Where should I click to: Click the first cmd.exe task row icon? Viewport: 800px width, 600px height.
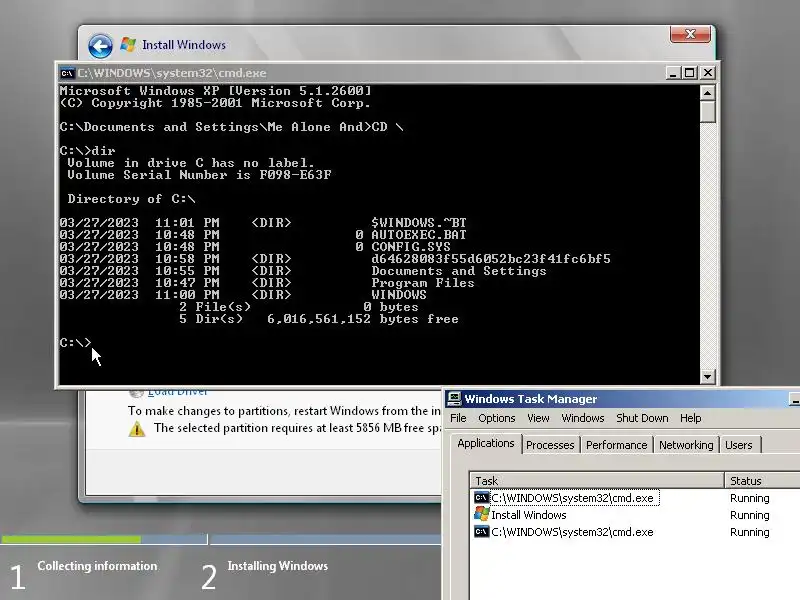[x=481, y=497]
